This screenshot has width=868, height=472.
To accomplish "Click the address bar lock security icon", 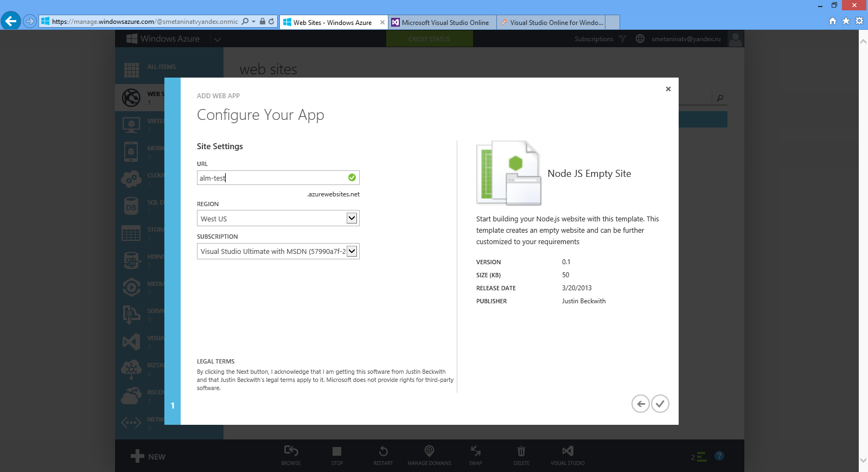I will (263, 22).
